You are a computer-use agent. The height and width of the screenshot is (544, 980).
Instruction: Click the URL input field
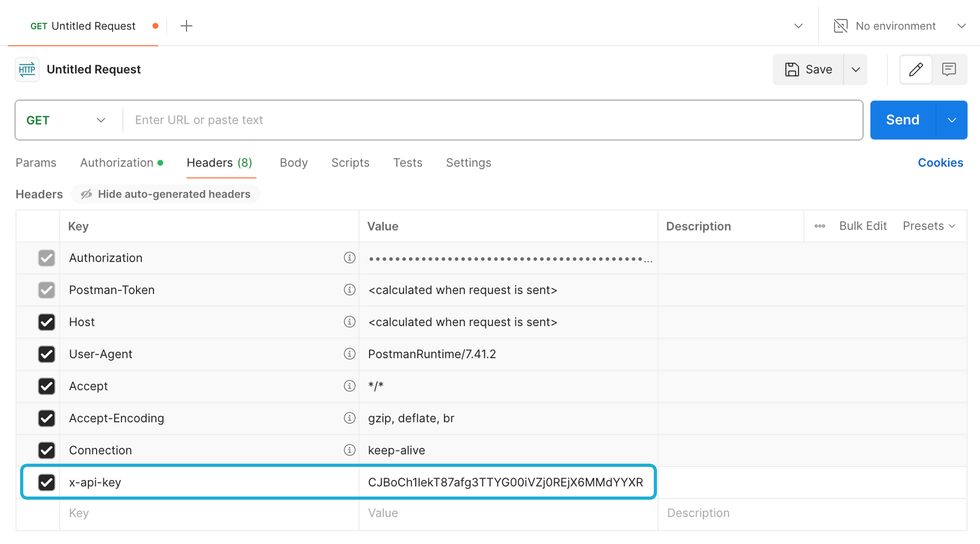tap(493, 120)
